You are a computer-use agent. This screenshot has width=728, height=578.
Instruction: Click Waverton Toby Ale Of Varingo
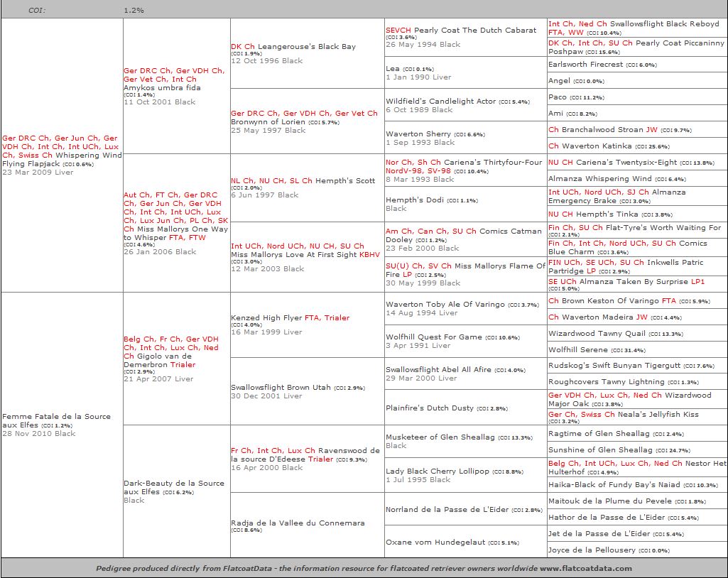pyautogui.click(x=445, y=305)
